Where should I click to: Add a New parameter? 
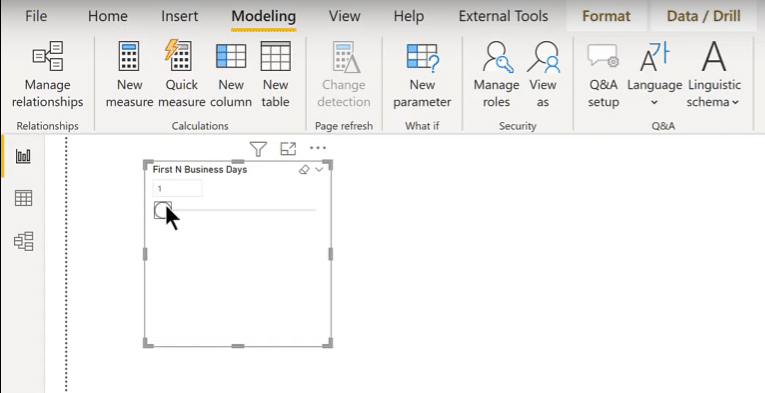coord(422,75)
